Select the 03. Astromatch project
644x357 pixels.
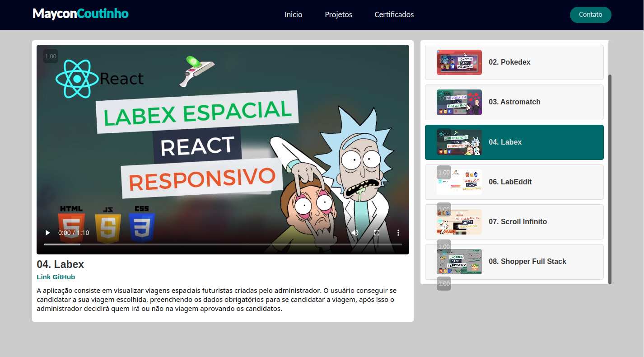pos(514,102)
